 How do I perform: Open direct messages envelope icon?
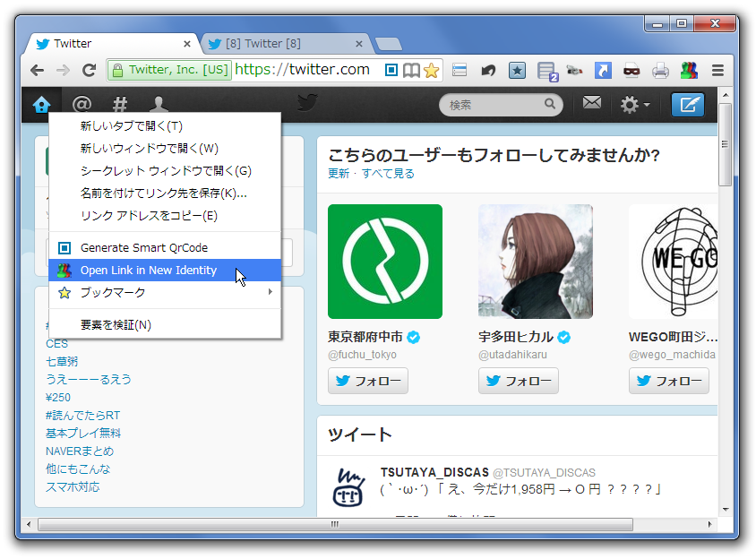pos(591,103)
